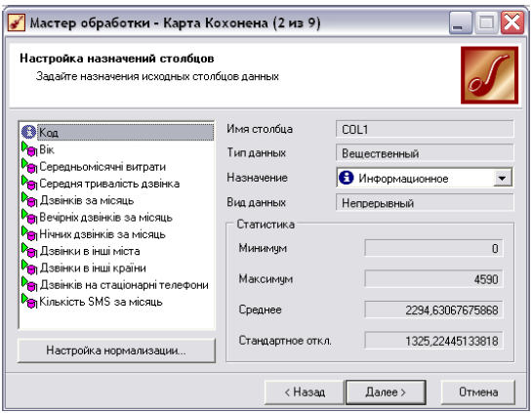Click the icon beside Дзвінки в інші міста

[29, 251]
